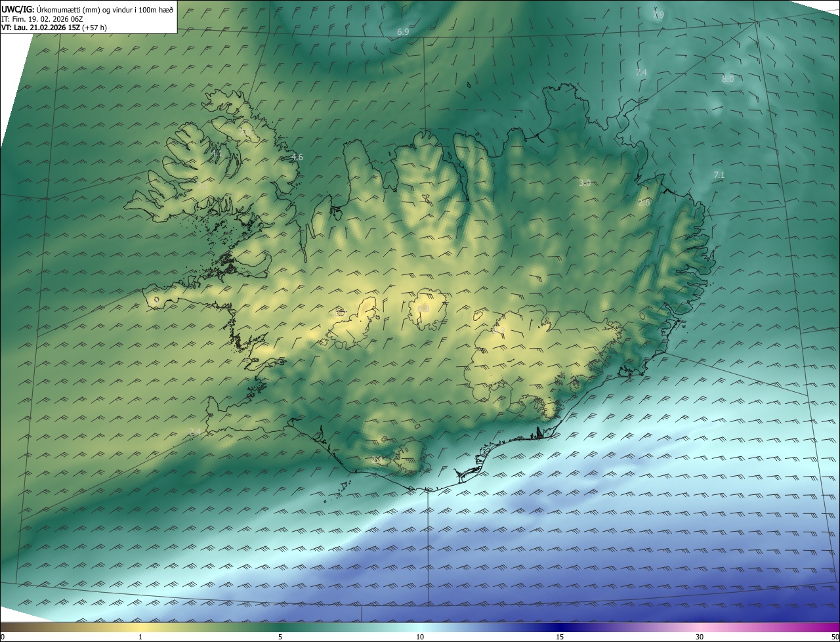Image resolution: width=840 pixels, height=642 pixels.
Task: Click the dark blue color band above the 15 tick
Action: click(560, 627)
